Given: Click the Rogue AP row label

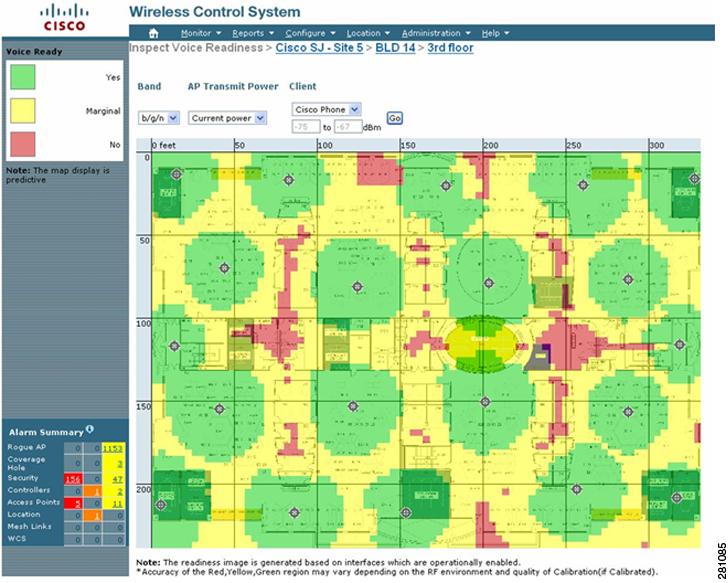Looking at the screenshot, I should pos(26,447).
